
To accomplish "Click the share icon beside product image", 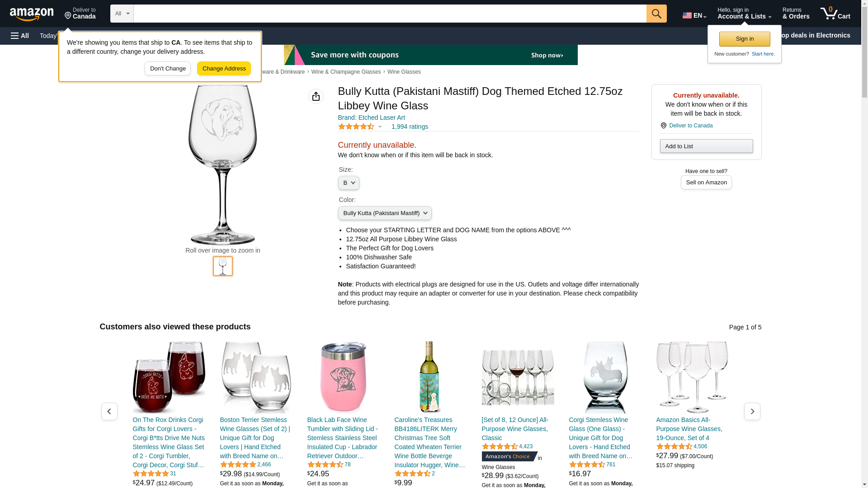I will (316, 96).
